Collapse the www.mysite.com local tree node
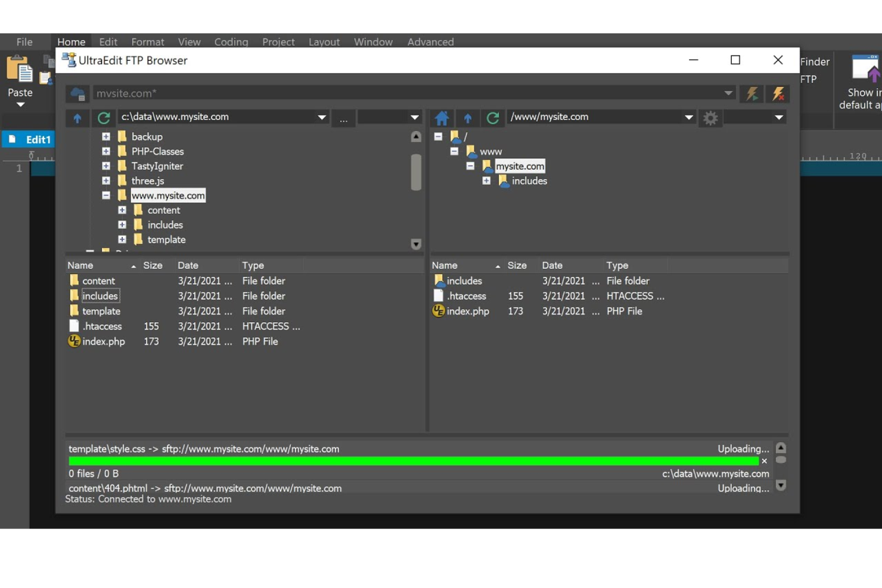This screenshot has width=882, height=588. (106, 195)
